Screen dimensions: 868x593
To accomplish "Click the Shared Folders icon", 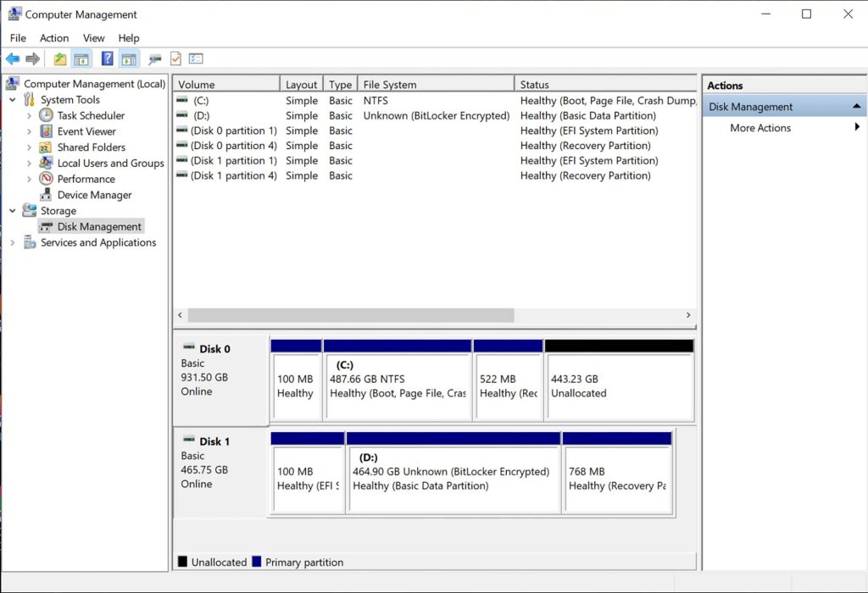I will 46,147.
